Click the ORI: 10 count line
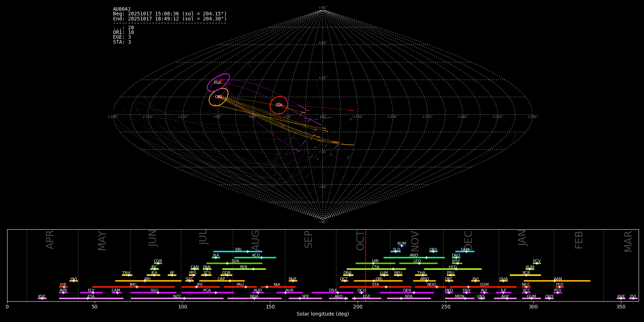 tap(123, 33)
